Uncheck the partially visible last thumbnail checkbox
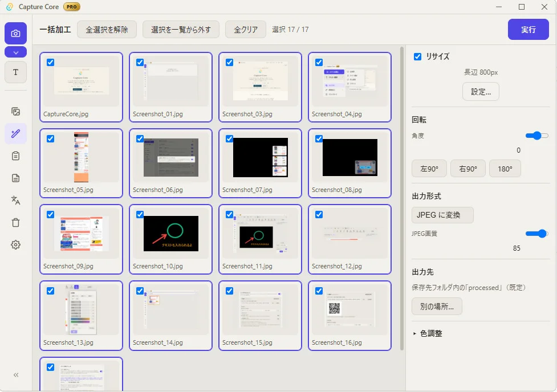The height and width of the screenshot is (392, 557). pyautogui.click(x=50, y=367)
